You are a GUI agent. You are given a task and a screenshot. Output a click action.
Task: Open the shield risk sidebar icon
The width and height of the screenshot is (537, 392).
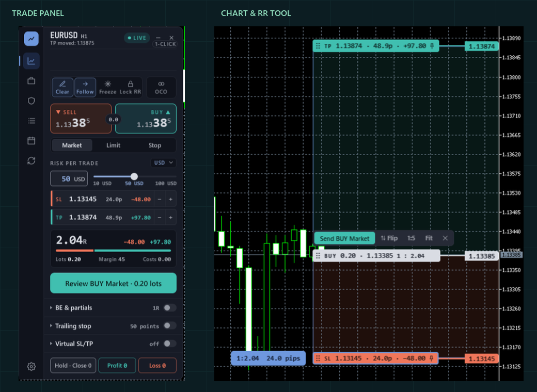[31, 101]
